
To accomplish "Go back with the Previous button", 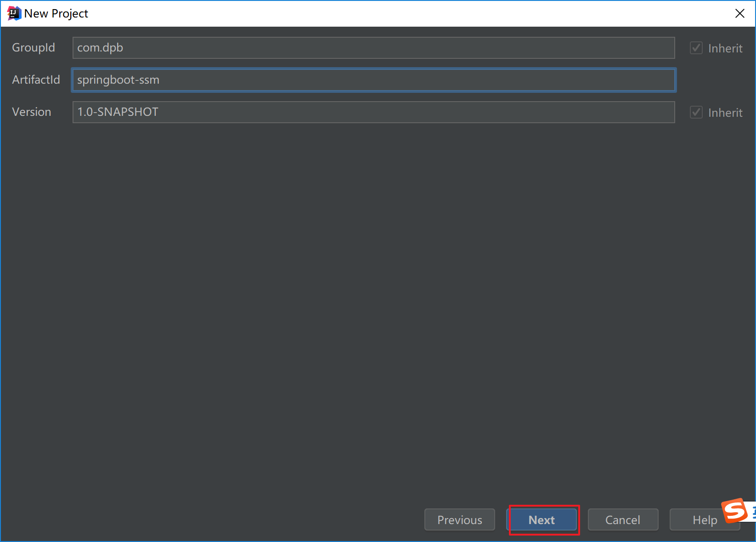I will (460, 519).
